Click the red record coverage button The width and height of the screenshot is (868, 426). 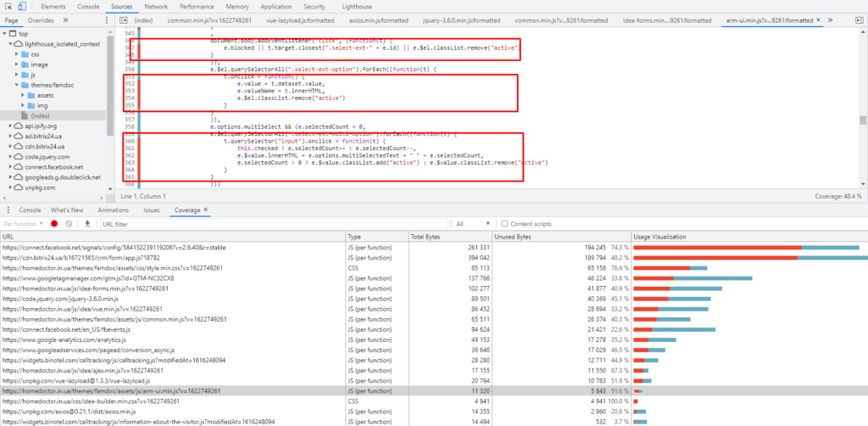click(x=54, y=224)
